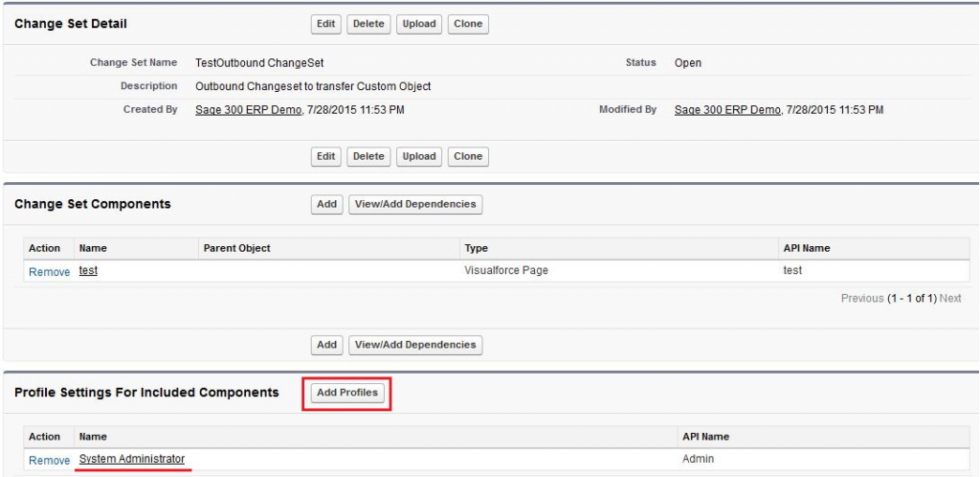Image resolution: width=980 pixels, height=477 pixels.
Task: Click the Name header in profile settings table
Action: pos(93,437)
